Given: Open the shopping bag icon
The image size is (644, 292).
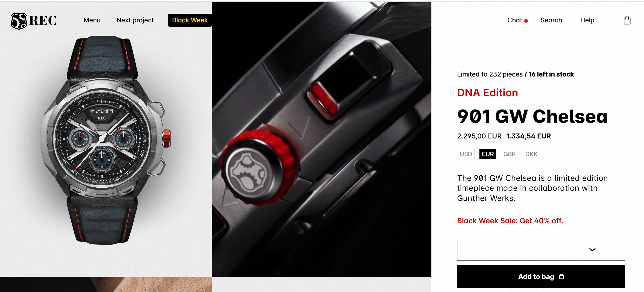Looking at the screenshot, I should [x=627, y=20].
